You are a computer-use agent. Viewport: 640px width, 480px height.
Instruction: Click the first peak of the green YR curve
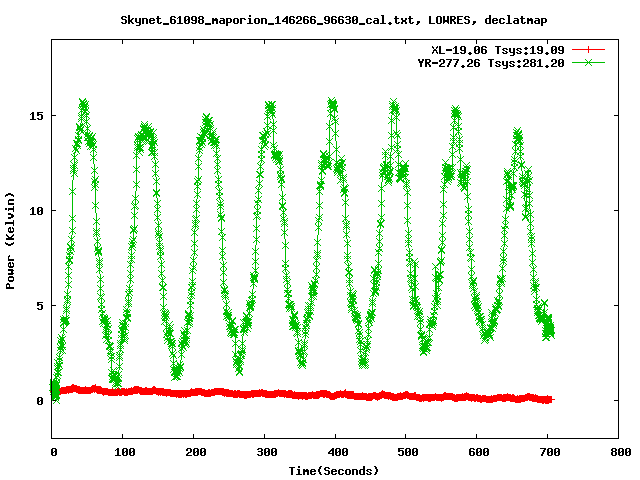[84, 104]
